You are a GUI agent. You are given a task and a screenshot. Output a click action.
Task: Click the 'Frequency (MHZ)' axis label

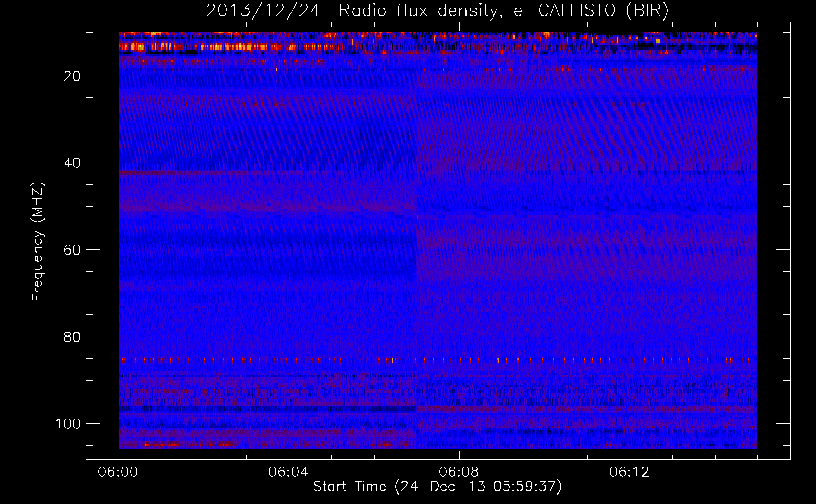click(x=38, y=242)
